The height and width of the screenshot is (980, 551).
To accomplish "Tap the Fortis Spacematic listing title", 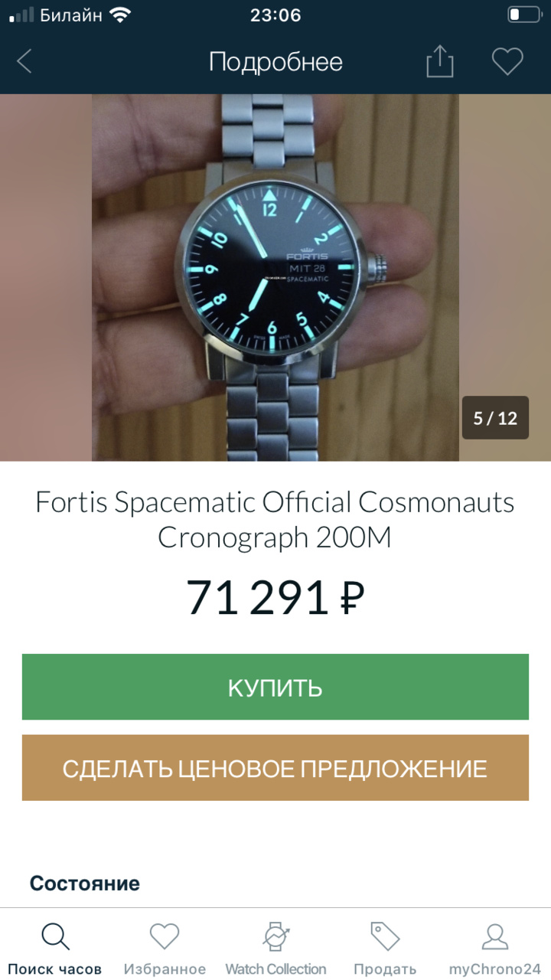I will click(275, 521).
